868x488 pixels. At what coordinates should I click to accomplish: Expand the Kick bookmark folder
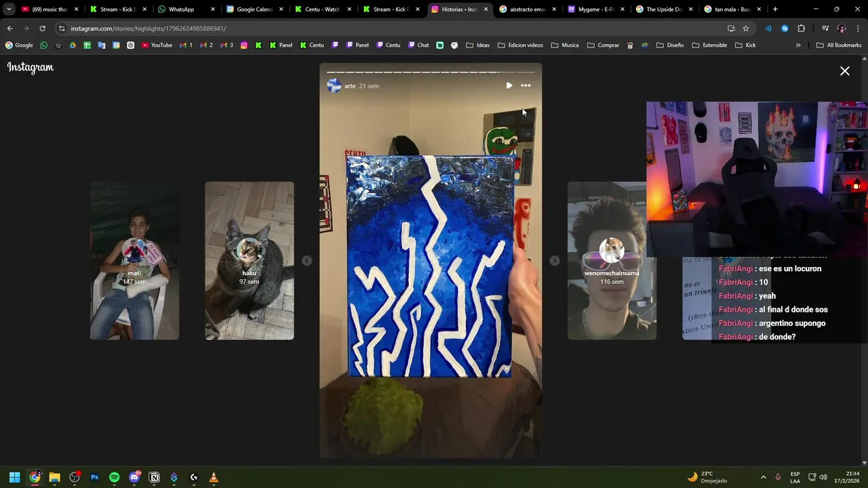coord(745,45)
